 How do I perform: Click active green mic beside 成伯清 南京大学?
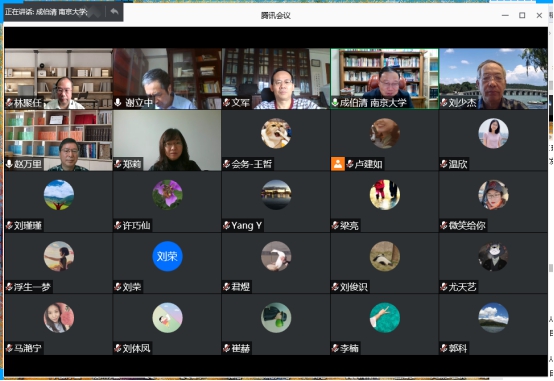pyautogui.click(x=335, y=103)
